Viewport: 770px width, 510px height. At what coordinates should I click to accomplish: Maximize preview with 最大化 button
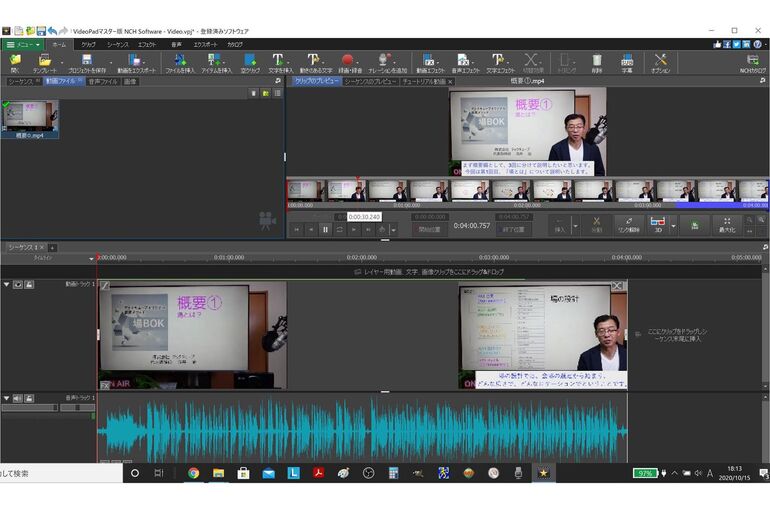727,225
